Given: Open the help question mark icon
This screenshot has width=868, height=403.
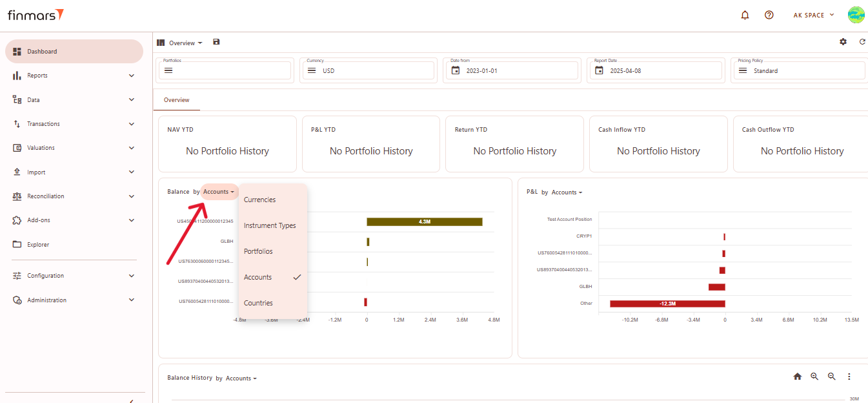Looking at the screenshot, I should pyautogui.click(x=769, y=15).
